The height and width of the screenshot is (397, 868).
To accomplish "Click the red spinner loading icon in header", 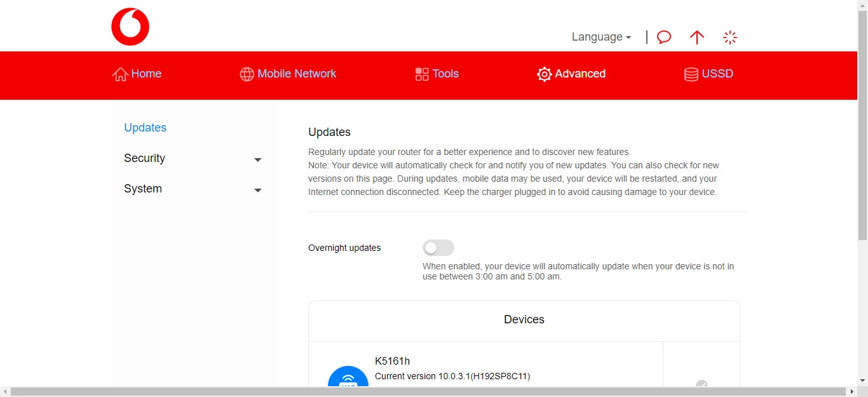I will click(730, 37).
